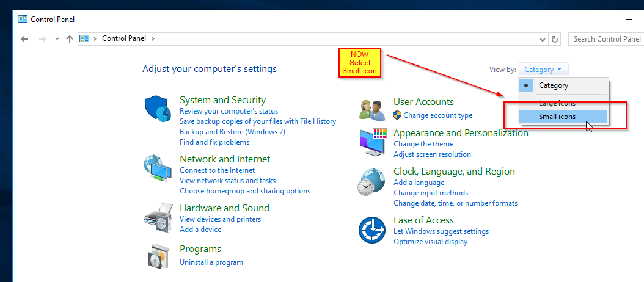Open the System and Security heading
The height and width of the screenshot is (282, 644).
click(222, 99)
